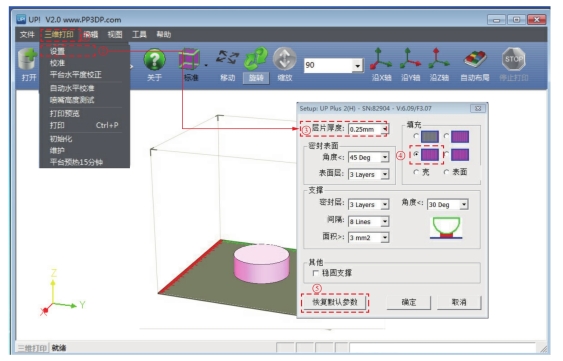This screenshot has height=361, width=563.
Task: Choose Print Preview (打印预览) menu entry
Action: [x=65, y=114]
